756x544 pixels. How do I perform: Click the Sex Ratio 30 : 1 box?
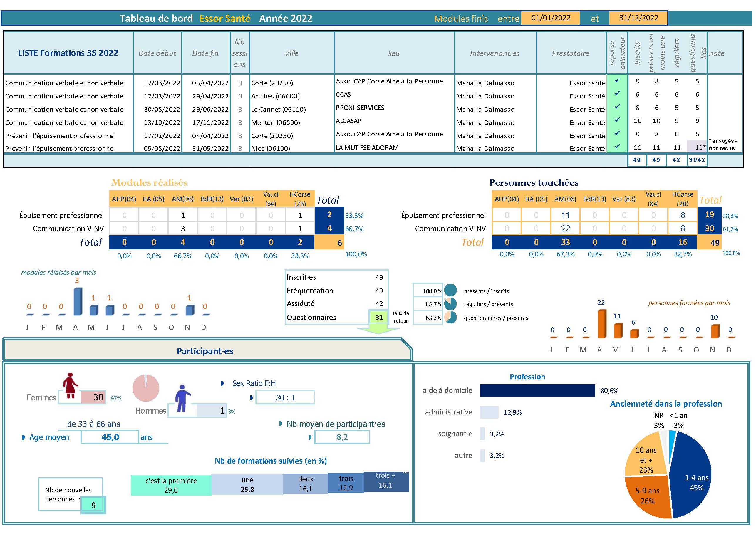[x=285, y=397]
